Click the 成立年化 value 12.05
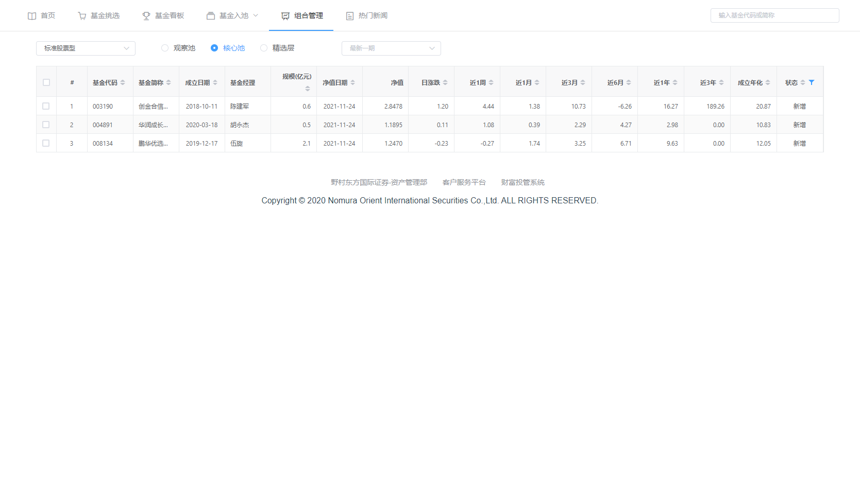Screen dimensions: 860x504 click(x=763, y=144)
